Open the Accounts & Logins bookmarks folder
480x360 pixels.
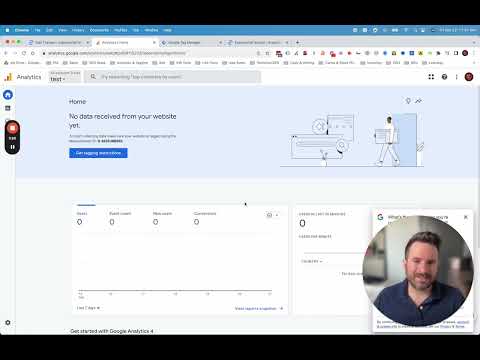point(129,63)
